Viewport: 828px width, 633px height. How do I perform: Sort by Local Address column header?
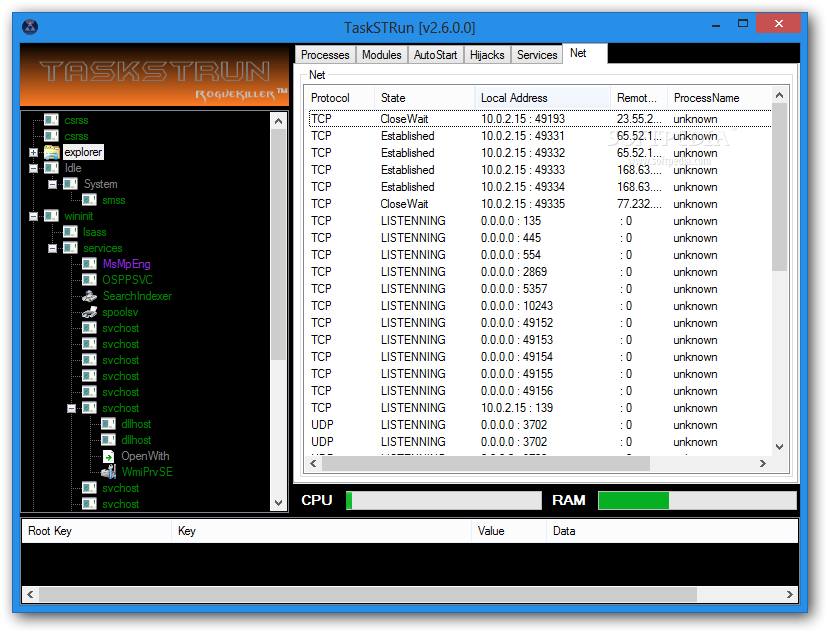(543, 98)
